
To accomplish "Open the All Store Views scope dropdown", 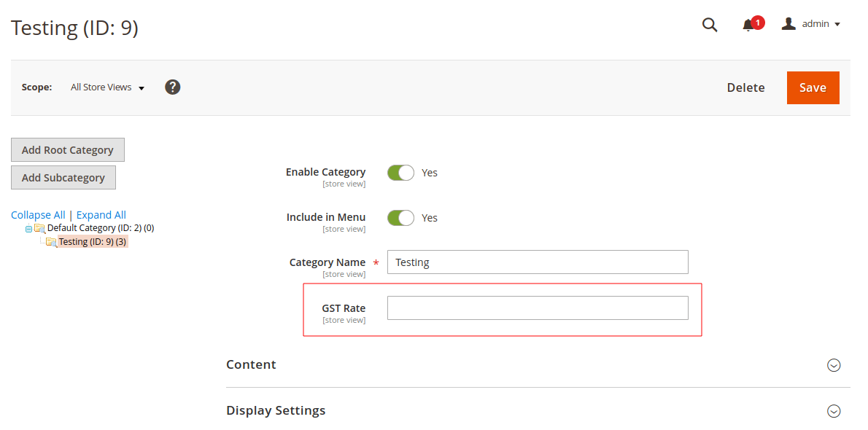I will click(107, 87).
